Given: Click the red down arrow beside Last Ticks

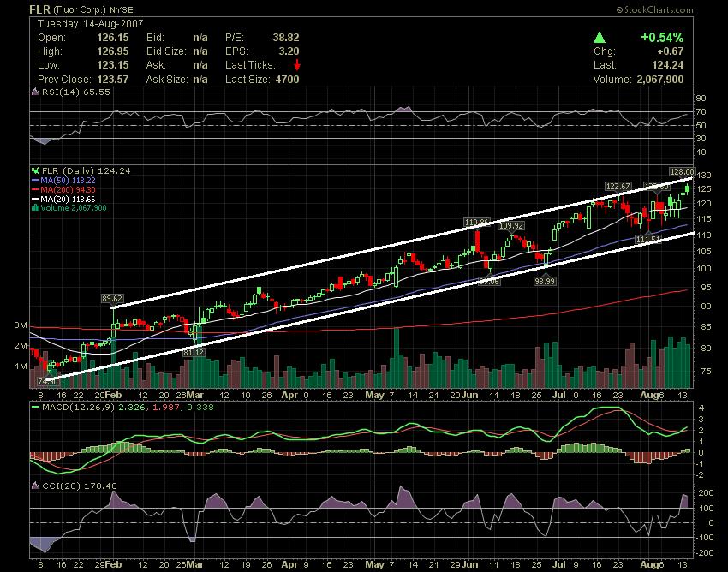Looking at the screenshot, I should [297, 65].
